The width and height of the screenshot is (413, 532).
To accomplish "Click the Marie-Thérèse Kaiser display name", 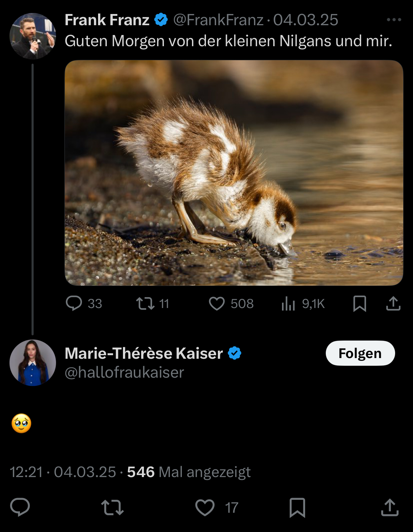I will coord(144,353).
